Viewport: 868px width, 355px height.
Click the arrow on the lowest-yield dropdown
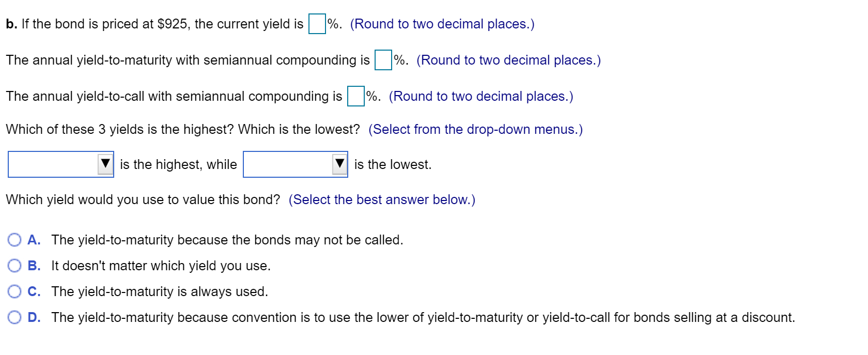(x=340, y=164)
